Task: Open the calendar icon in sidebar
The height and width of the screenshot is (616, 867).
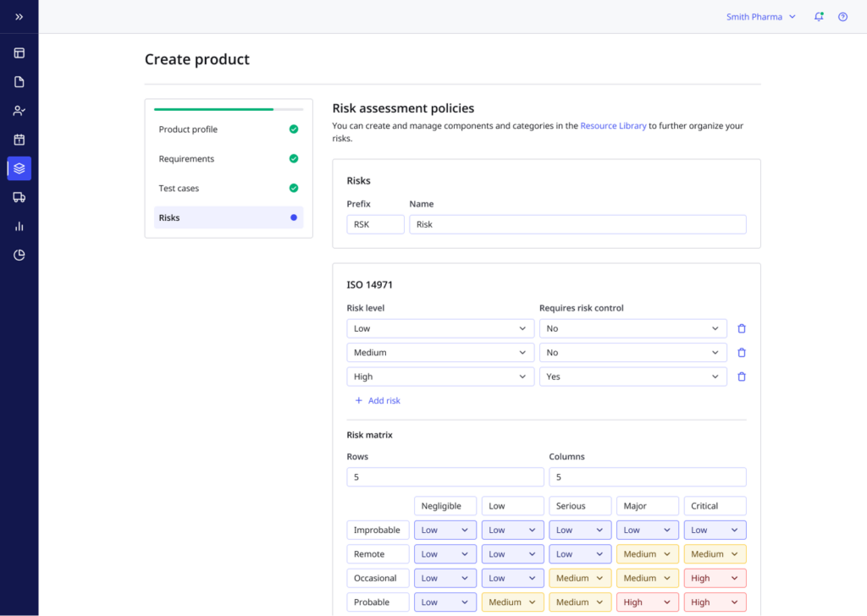Action: tap(19, 140)
